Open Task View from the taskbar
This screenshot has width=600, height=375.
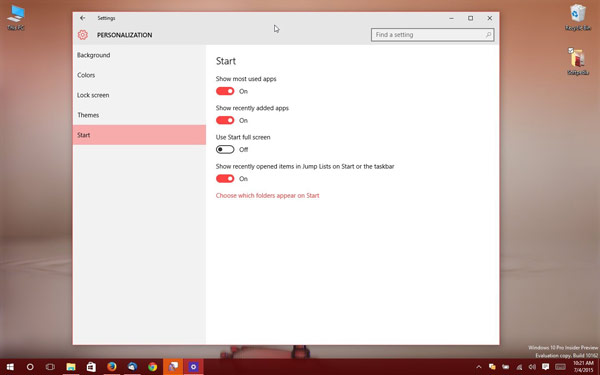pyautogui.click(x=50, y=367)
